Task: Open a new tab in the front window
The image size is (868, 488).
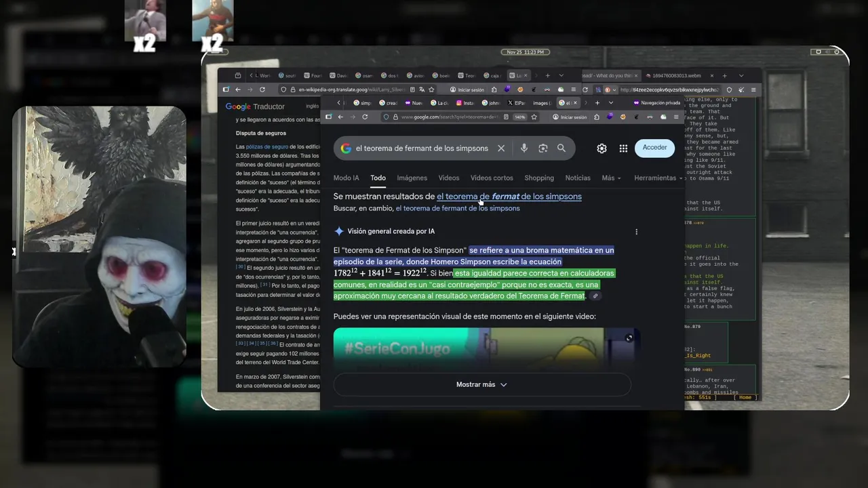Action: click(x=597, y=103)
